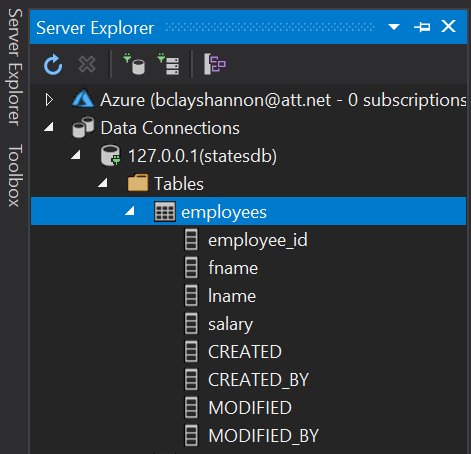Toggle the auto-hide pin on Server Explorer
Viewport: 471px width, 454px height.
pyautogui.click(x=422, y=27)
